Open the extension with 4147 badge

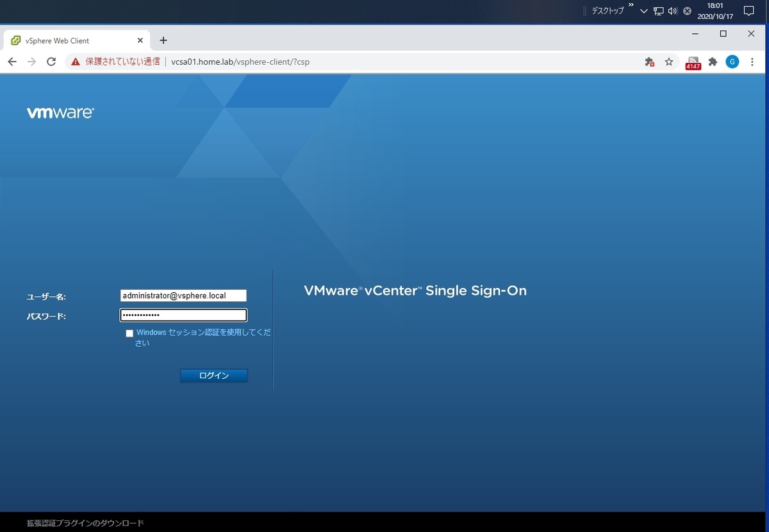point(693,62)
